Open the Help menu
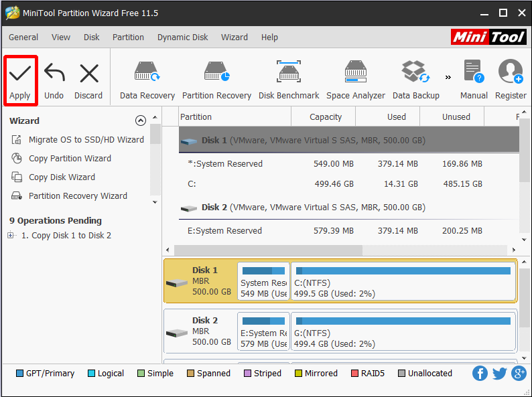This screenshot has width=532, height=397. pos(269,37)
